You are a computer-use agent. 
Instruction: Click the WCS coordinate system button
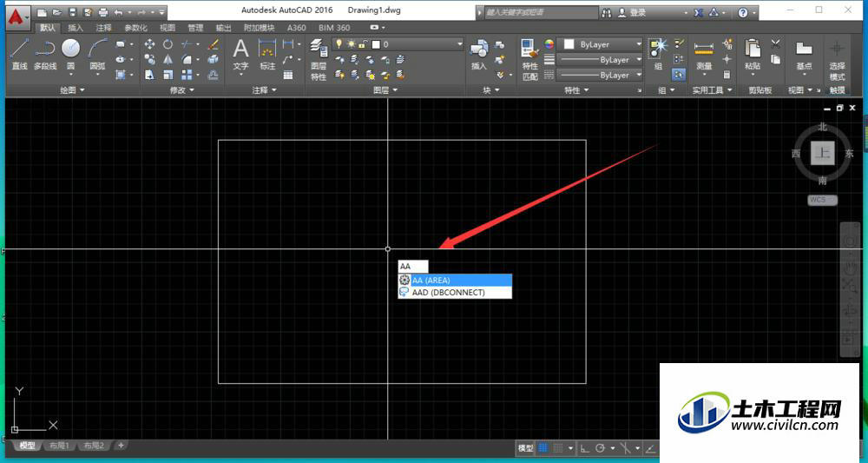pos(823,200)
